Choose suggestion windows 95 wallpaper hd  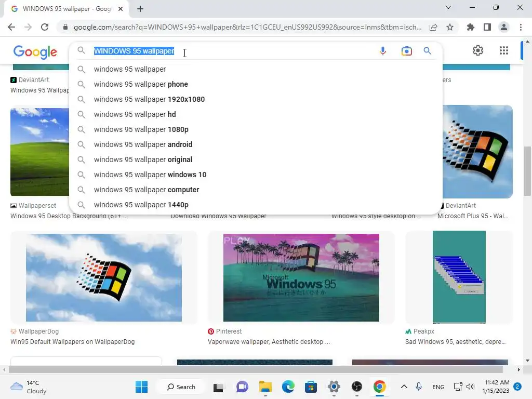(256, 114)
